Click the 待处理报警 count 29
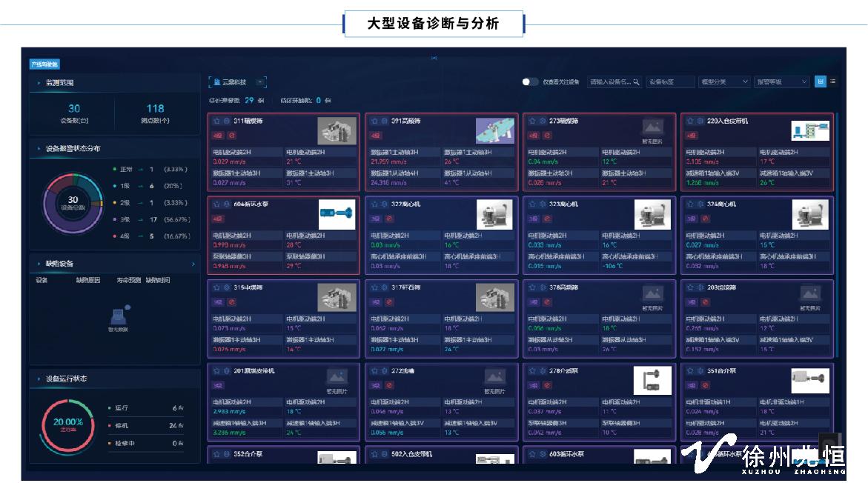868x483 pixels. point(249,100)
